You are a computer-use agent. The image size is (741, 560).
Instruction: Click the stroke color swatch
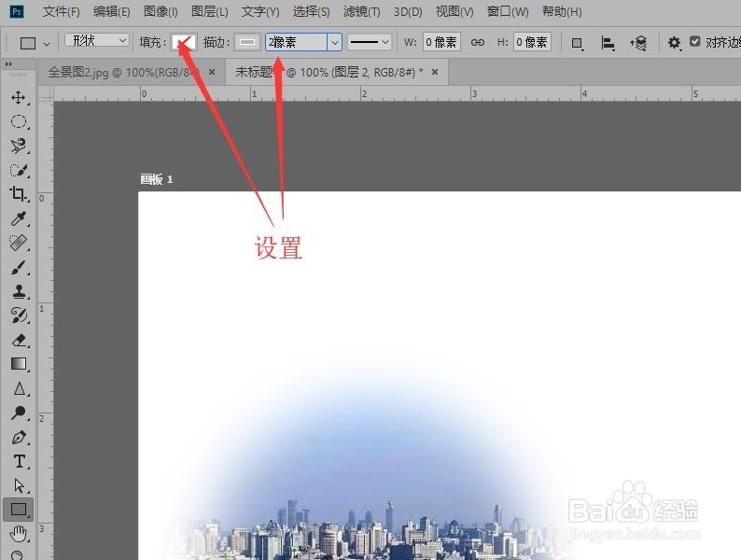point(247,43)
